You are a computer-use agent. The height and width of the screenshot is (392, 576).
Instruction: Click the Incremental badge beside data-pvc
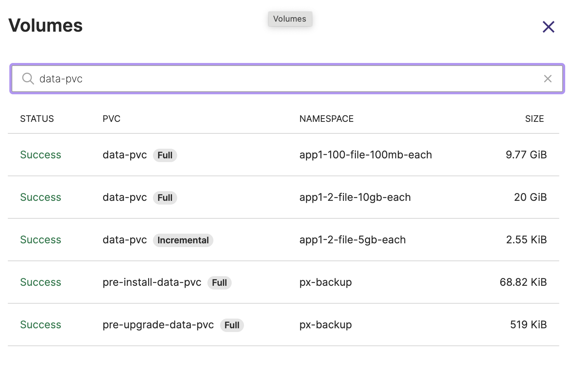pyautogui.click(x=183, y=240)
